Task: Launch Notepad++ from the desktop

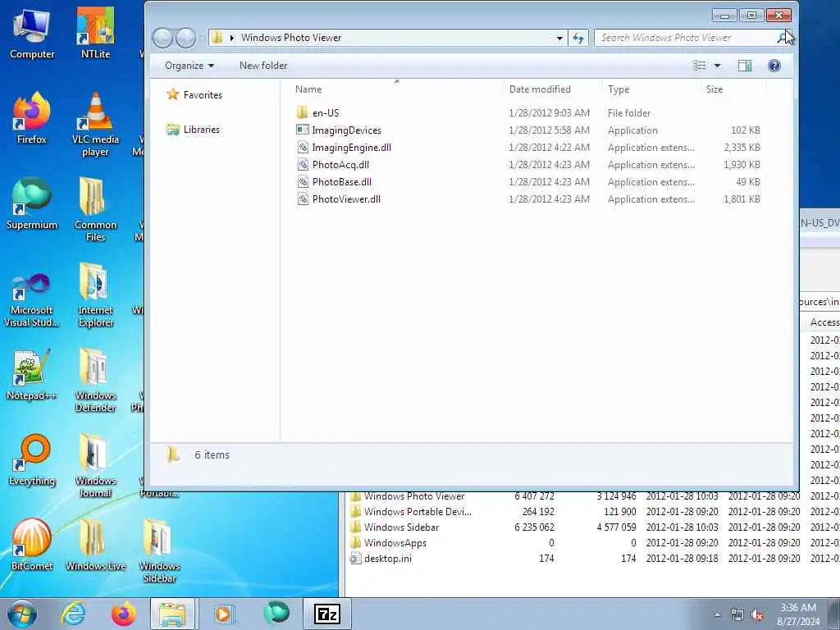Action: (x=32, y=374)
